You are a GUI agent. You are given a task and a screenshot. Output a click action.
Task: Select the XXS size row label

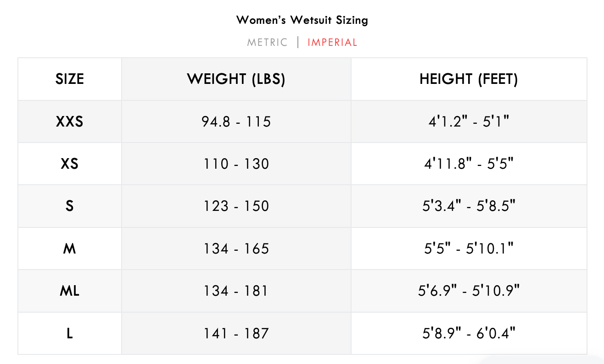(x=70, y=121)
